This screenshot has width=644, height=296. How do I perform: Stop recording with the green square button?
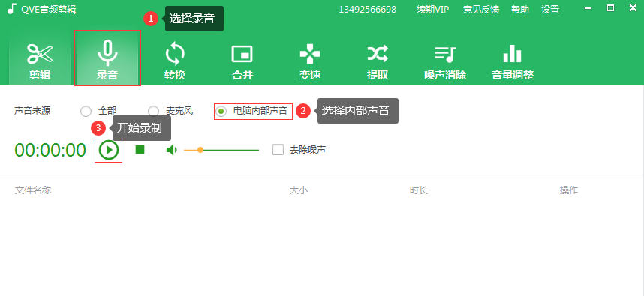coord(140,150)
